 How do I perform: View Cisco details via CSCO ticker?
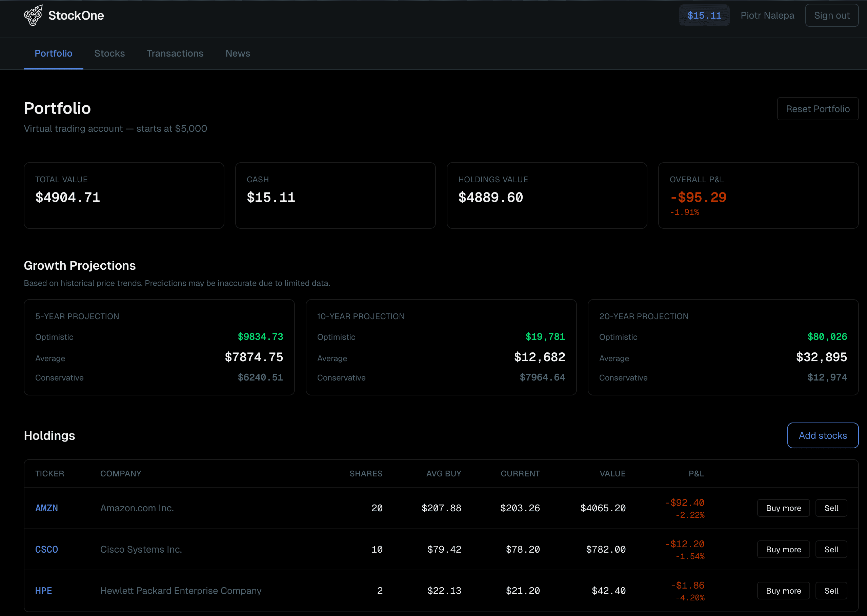(46, 549)
